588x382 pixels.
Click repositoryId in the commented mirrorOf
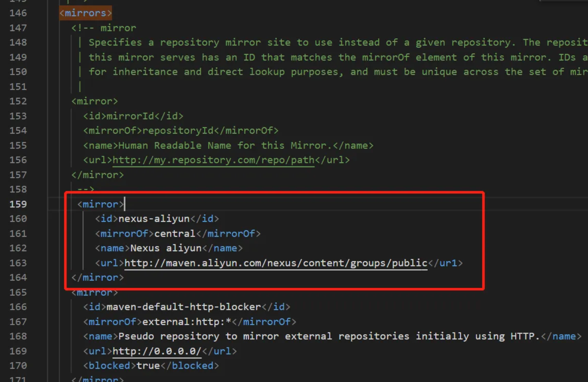pyautogui.click(x=178, y=131)
